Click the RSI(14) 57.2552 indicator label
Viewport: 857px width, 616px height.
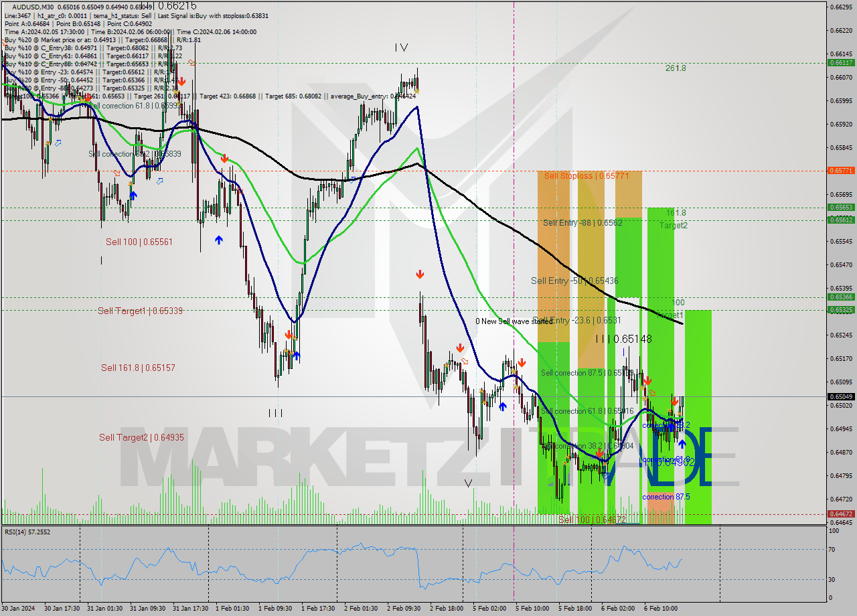click(27, 532)
